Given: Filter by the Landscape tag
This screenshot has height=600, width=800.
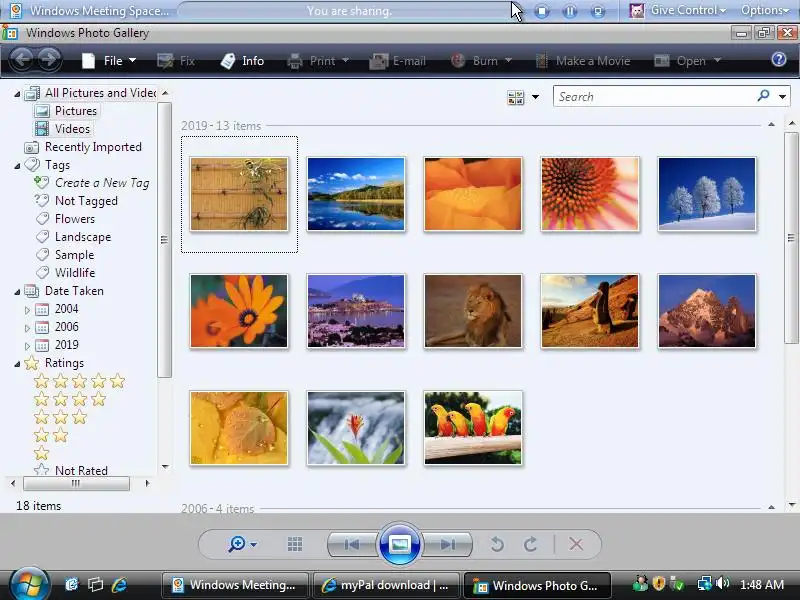Looking at the screenshot, I should pyautogui.click(x=73, y=237).
